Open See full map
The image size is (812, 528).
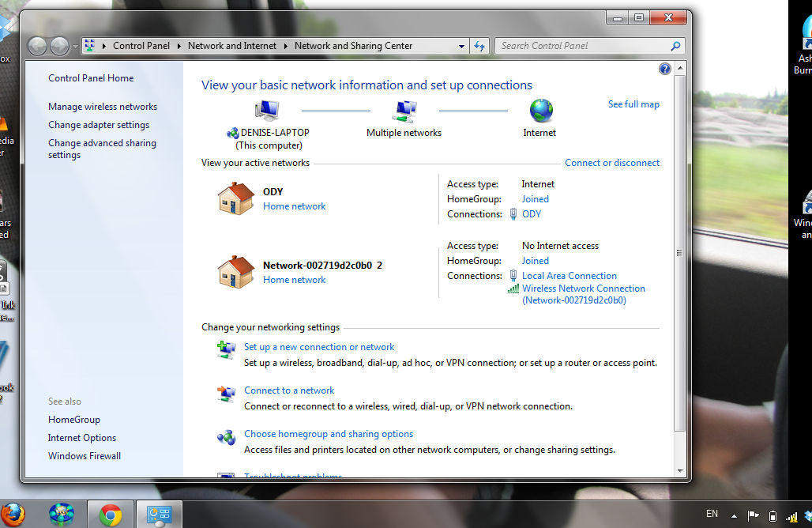click(x=633, y=104)
